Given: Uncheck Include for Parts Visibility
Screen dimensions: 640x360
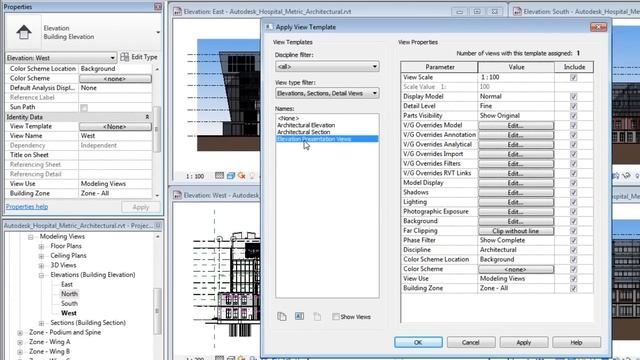Looking at the screenshot, I should (573, 116).
